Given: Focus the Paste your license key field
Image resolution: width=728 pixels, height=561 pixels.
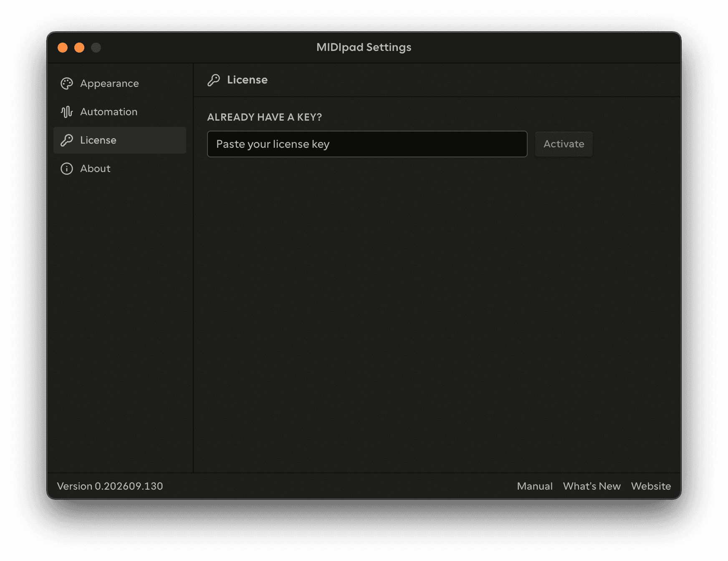Looking at the screenshot, I should point(367,144).
